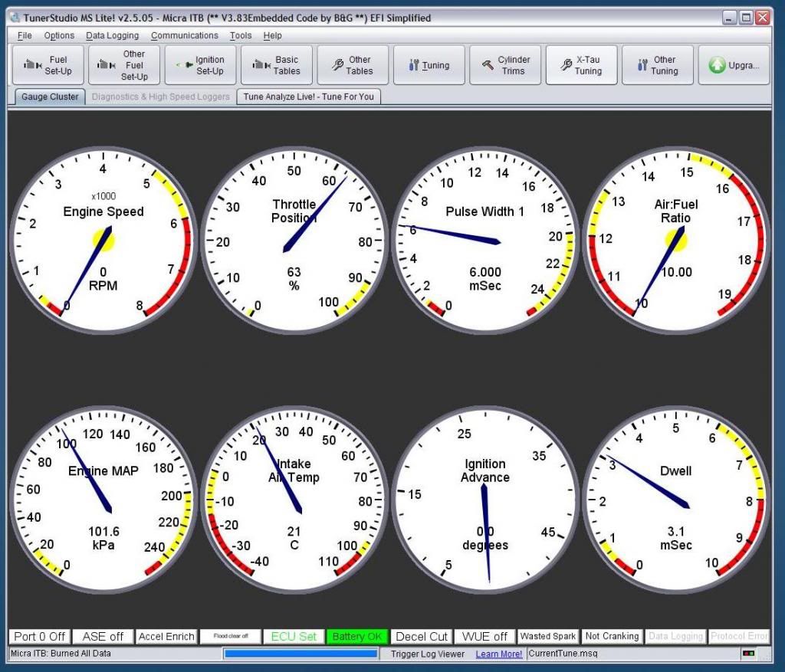Open the Basic Tables menu
The width and height of the screenshot is (785, 672).
[x=276, y=65]
